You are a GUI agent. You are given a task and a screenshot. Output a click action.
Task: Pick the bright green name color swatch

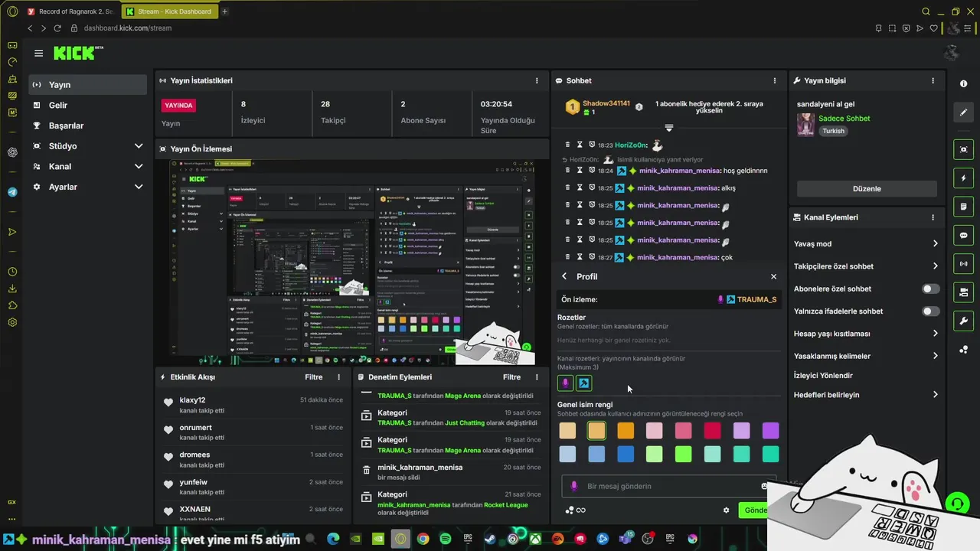[683, 455]
